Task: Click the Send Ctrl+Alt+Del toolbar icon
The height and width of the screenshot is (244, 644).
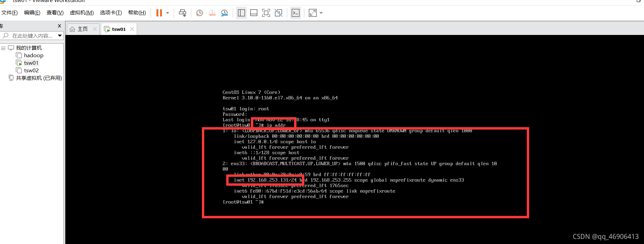Action: 183,13
